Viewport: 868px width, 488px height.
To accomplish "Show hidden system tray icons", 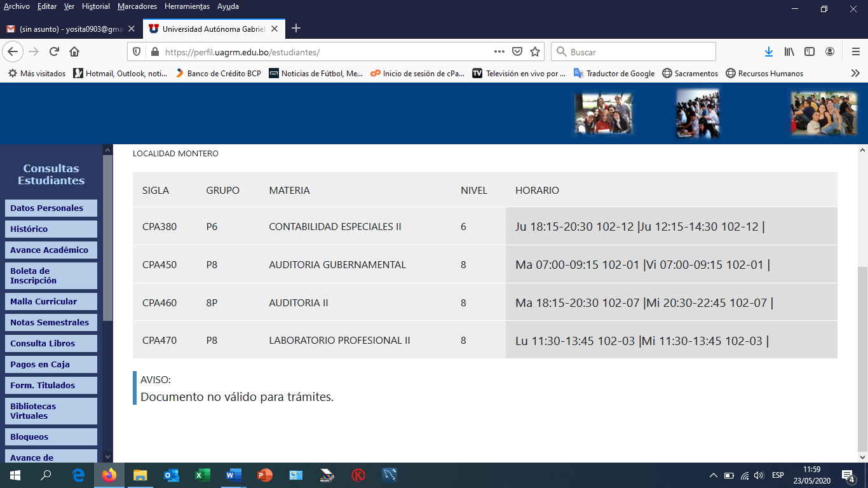I will [x=714, y=475].
